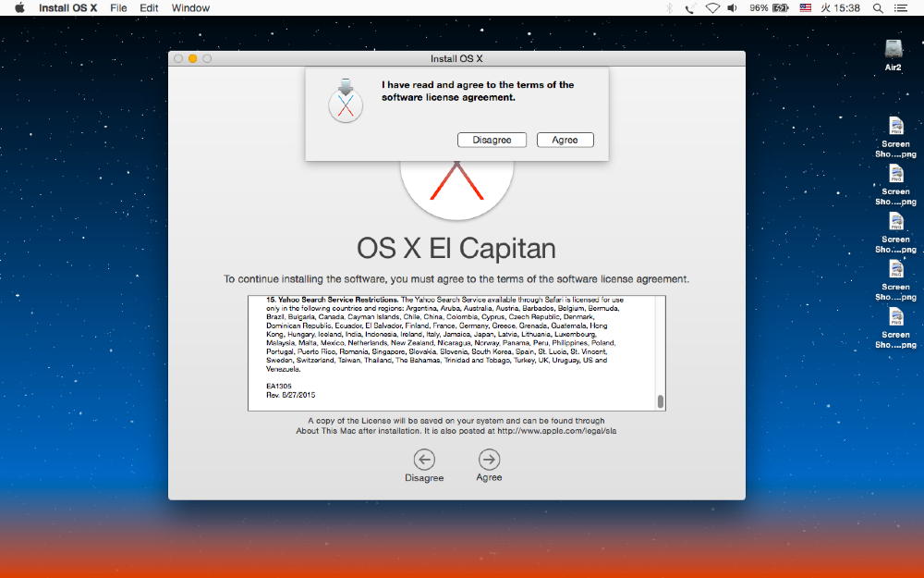Select the fifth Screen Shot png desktop file
Viewport: 924px width, 578px height.
(x=895, y=317)
